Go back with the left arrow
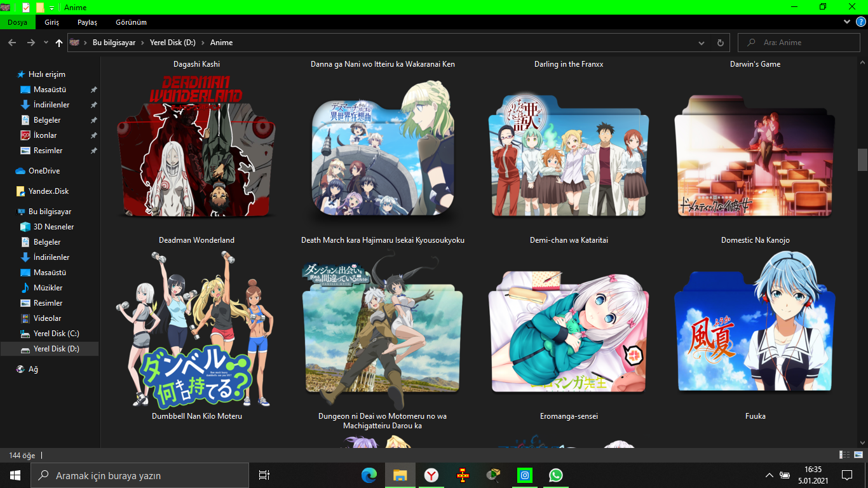Viewport: 868px width, 488px height. pyautogui.click(x=12, y=43)
